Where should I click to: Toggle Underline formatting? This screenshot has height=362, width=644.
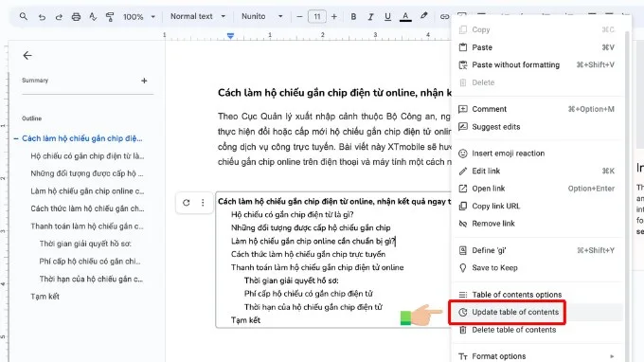tap(387, 16)
